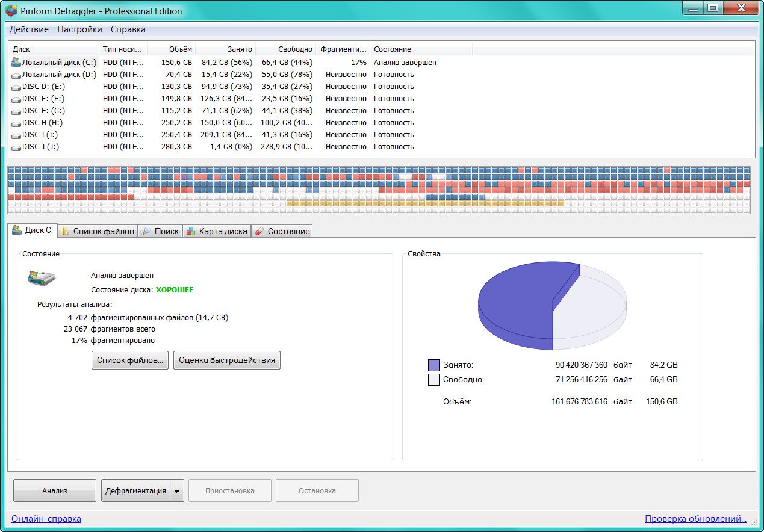
Task: Sort by the Фрагменти... column header
Action: tap(343, 49)
